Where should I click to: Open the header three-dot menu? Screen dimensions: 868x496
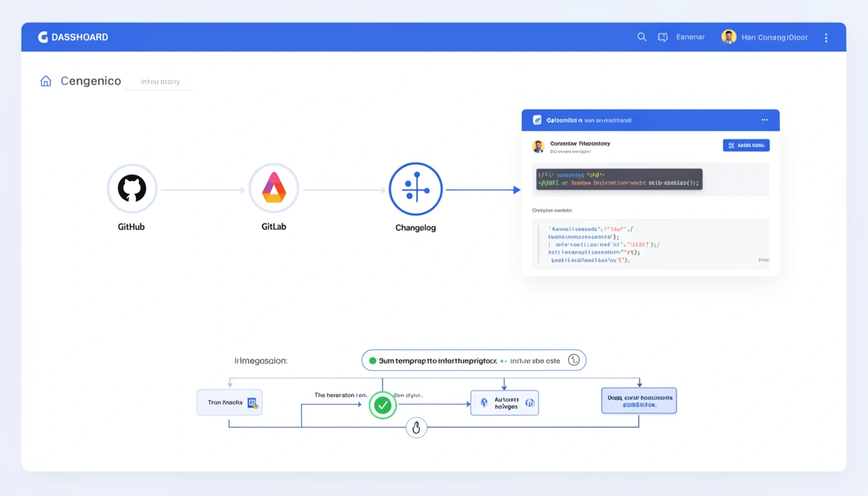point(826,37)
